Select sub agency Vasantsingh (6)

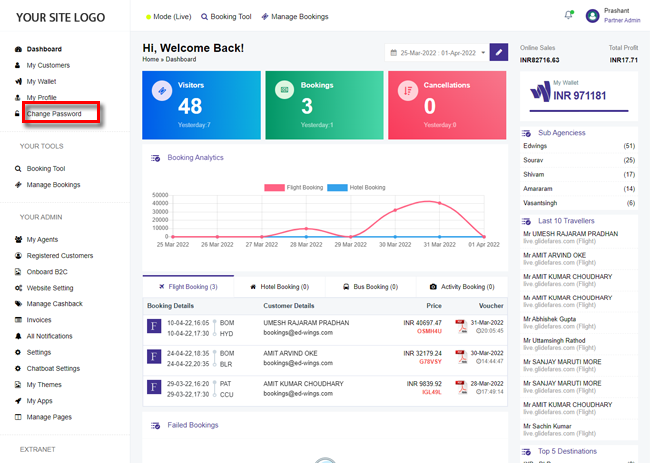pos(579,203)
